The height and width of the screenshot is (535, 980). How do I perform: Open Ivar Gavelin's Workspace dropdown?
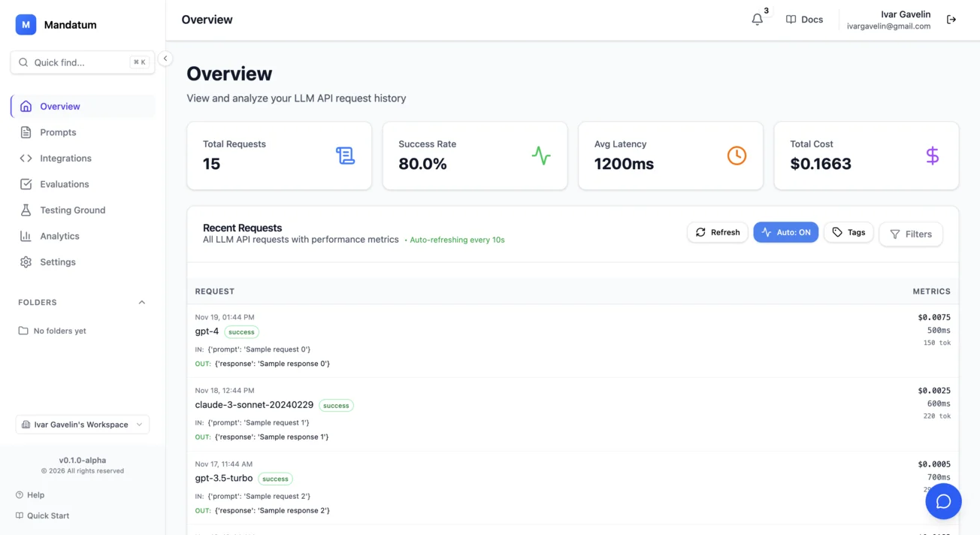point(82,425)
